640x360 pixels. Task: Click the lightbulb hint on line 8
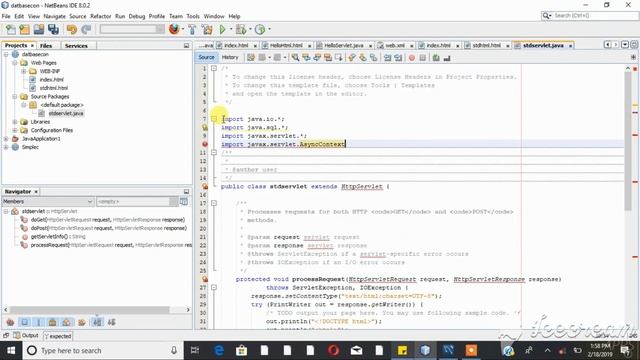(x=205, y=127)
